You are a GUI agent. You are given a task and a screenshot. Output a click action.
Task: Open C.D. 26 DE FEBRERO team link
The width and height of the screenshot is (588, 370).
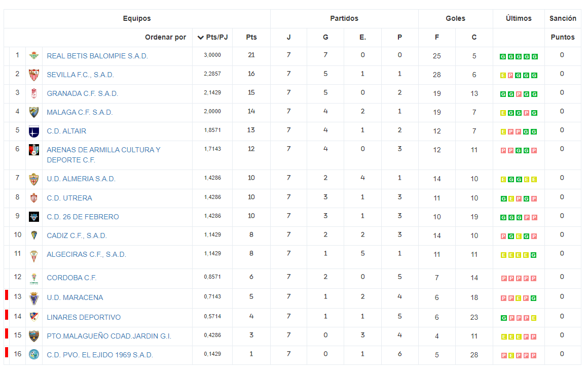tap(83, 217)
